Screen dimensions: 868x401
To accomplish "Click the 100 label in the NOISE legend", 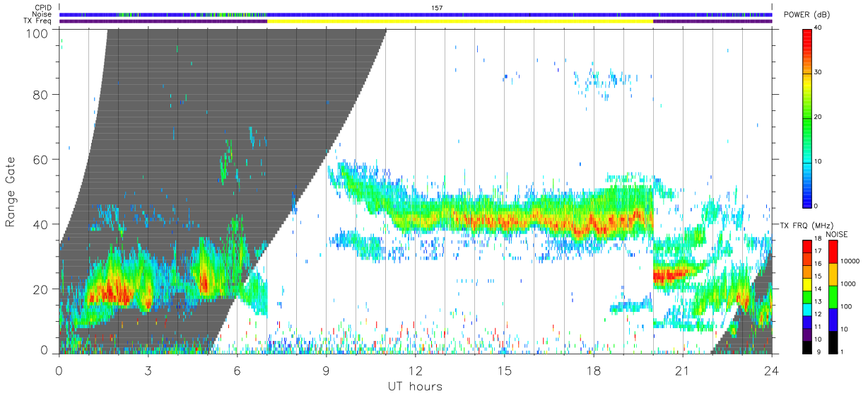I will [846, 306].
